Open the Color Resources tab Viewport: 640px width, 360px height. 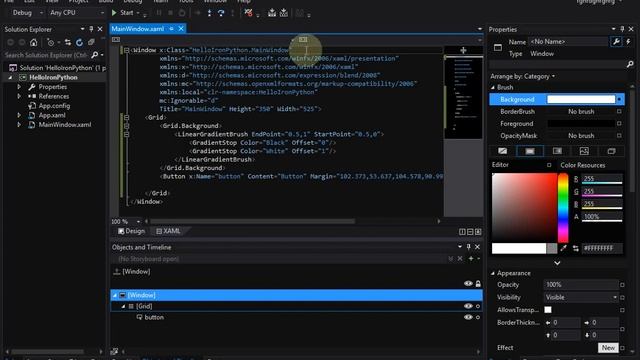tap(583, 165)
